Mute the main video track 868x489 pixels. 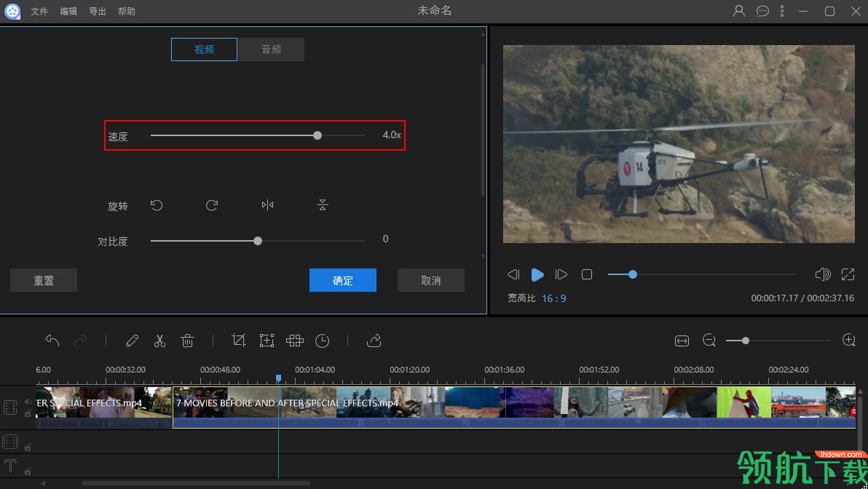28,402
